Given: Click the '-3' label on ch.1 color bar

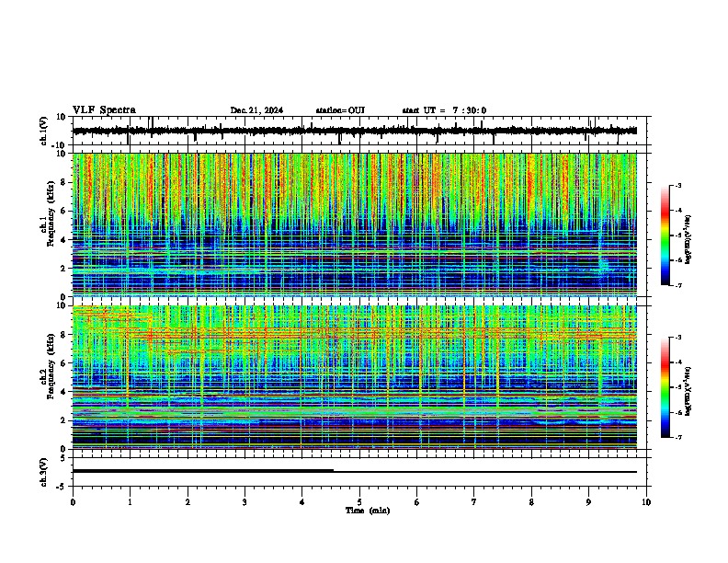Looking at the screenshot, I should click(x=678, y=185).
